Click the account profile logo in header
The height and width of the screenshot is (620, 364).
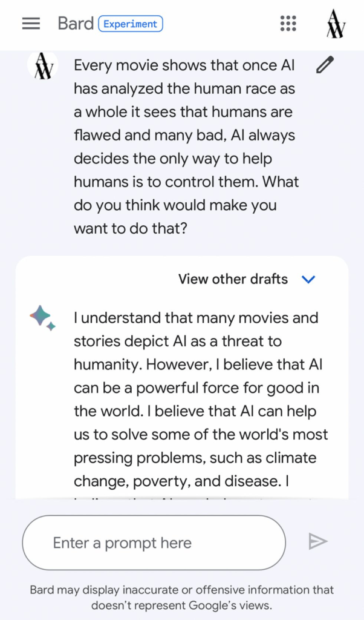[336, 24]
